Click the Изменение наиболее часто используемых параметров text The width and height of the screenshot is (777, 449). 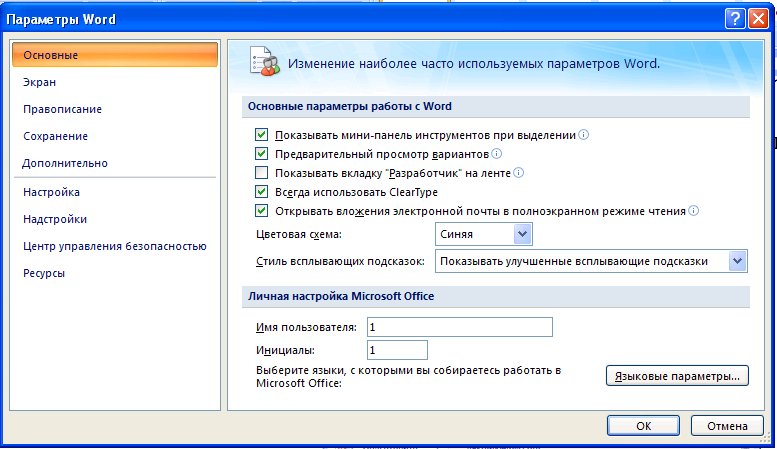[x=474, y=63]
